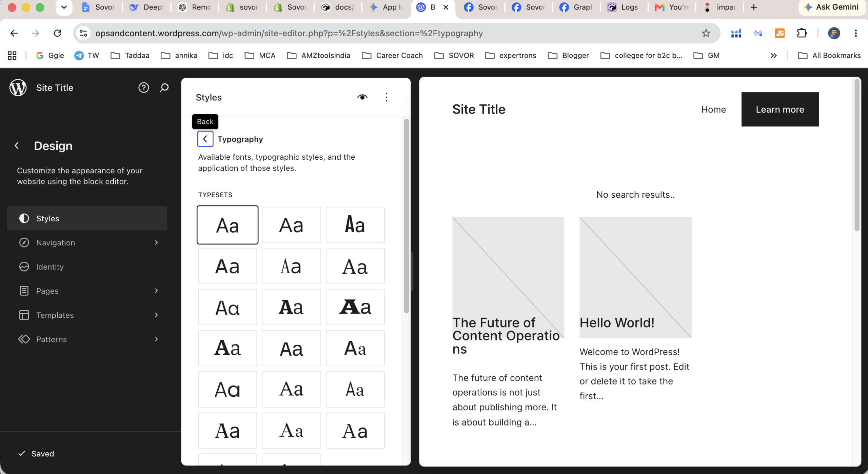Open Templates in the sidebar
The height and width of the screenshot is (474, 868).
point(87,315)
